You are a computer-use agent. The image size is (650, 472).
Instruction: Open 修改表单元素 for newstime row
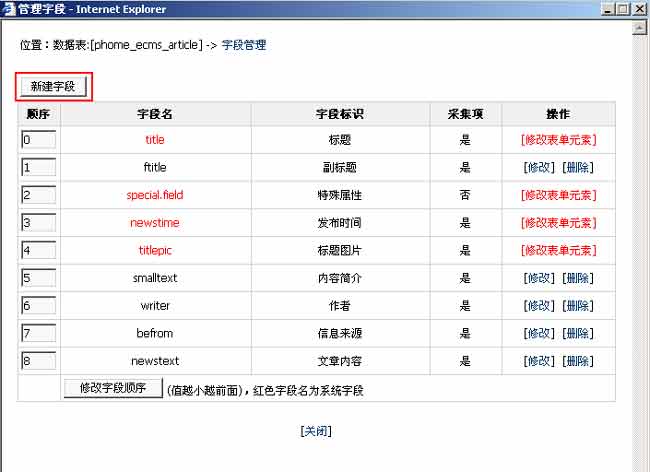[558, 223]
